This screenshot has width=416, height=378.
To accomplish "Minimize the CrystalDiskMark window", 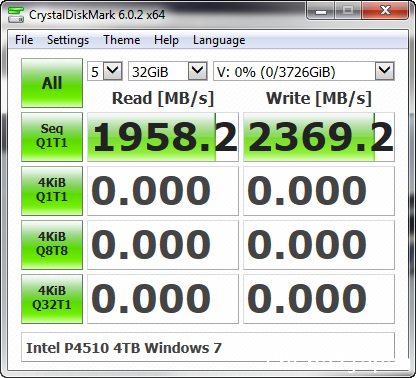I will [321, 11].
